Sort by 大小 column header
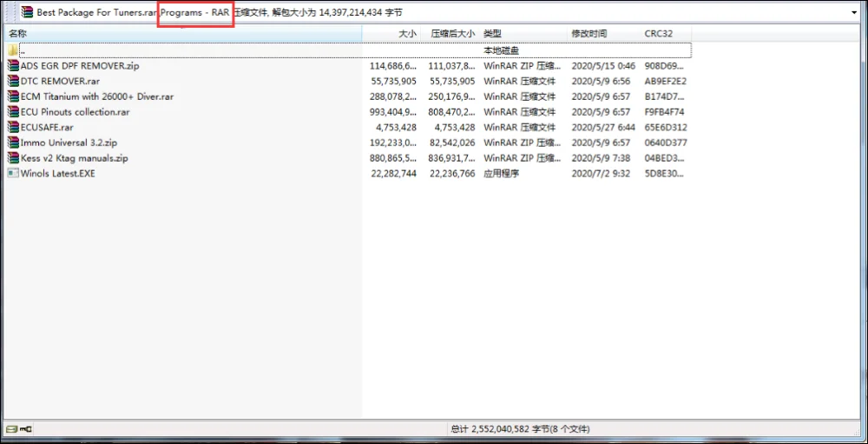 [391, 34]
